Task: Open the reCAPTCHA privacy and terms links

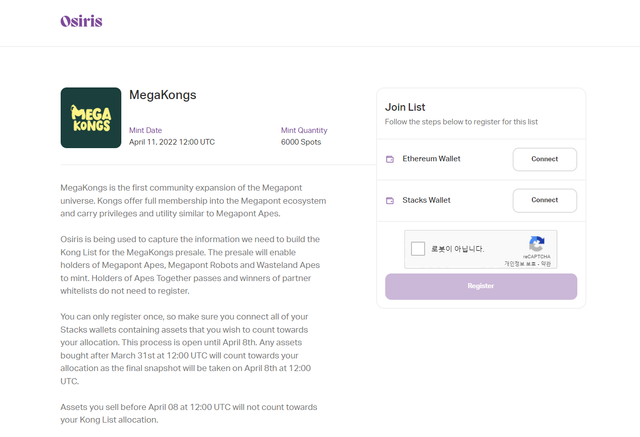Action: coord(527,264)
